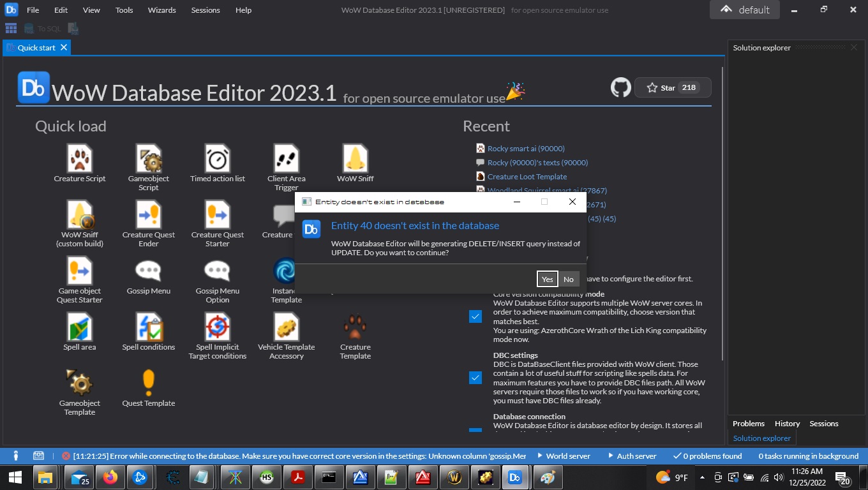The width and height of the screenshot is (868, 490).
Task: Open recent Rocky smart ai (90000)
Action: click(526, 149)
